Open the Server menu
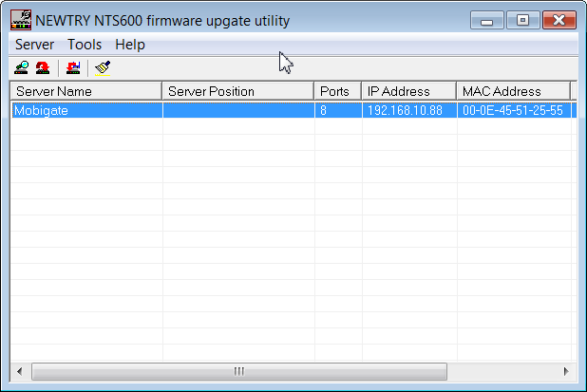 (x=34, y=45)
